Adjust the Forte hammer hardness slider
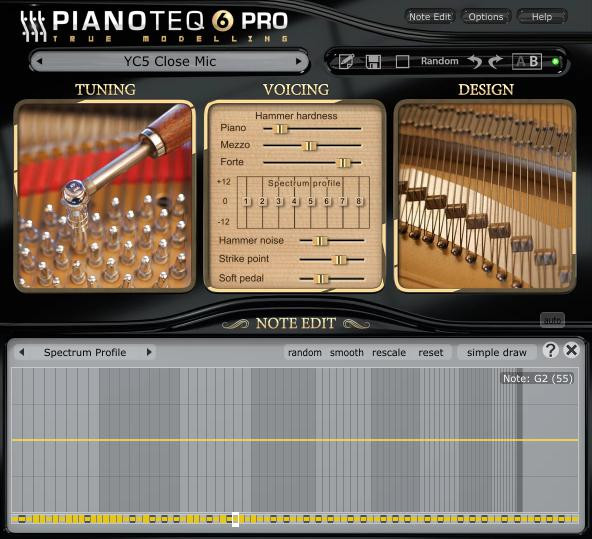Viewport: 592px width, 539px height. pyautogui.click(x=343, y=163)
